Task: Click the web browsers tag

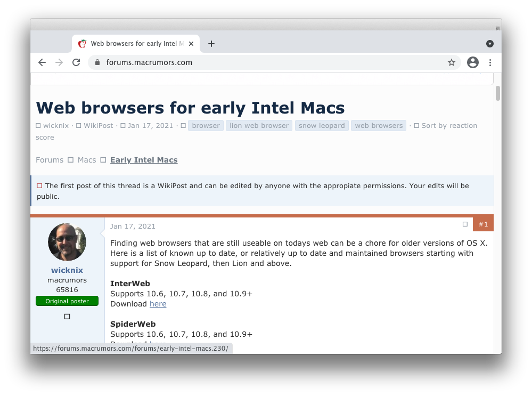Action: pyautogui.click(x=379, y=126)
